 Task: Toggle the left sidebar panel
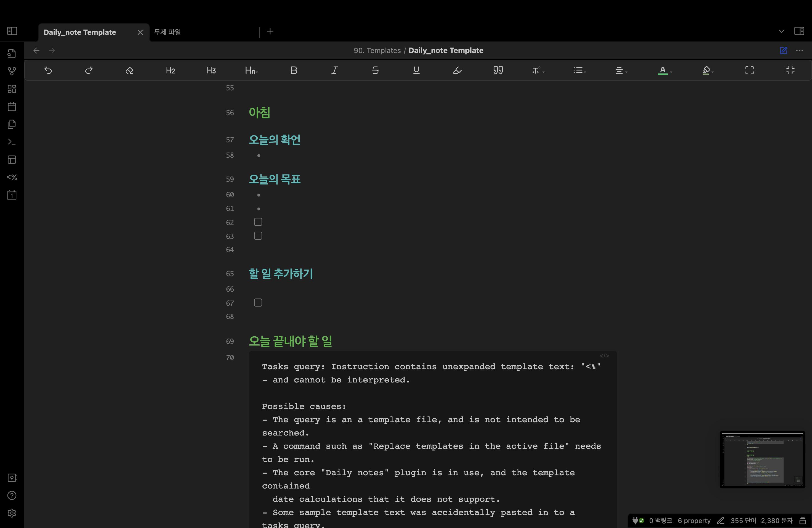pyautogui.click(x=12, y=31)
